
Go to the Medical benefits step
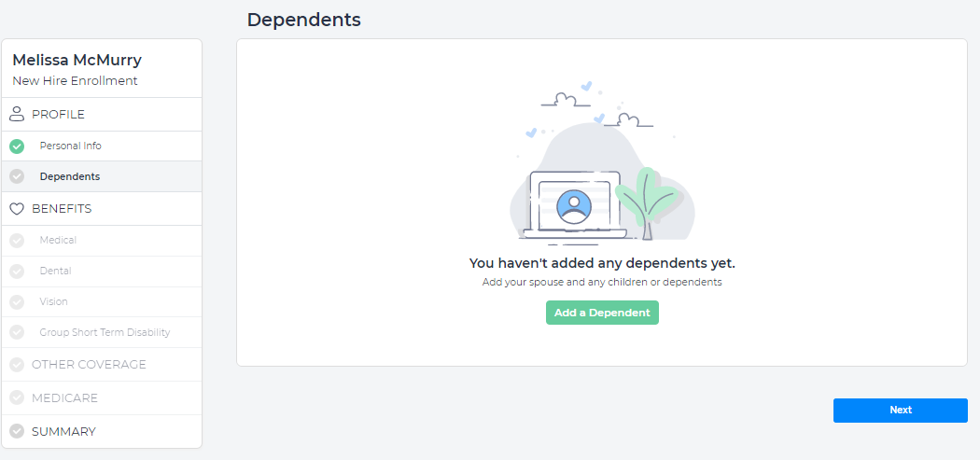coord(58,241)
